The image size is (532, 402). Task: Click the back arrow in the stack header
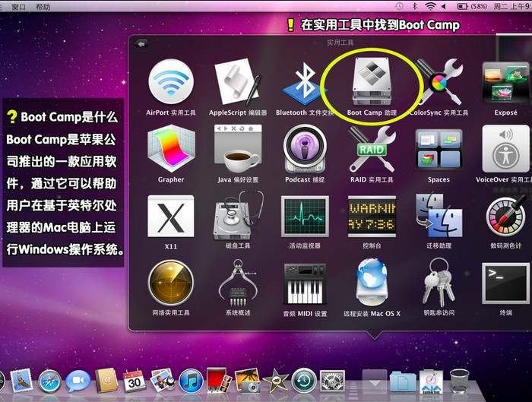(141, 44)
